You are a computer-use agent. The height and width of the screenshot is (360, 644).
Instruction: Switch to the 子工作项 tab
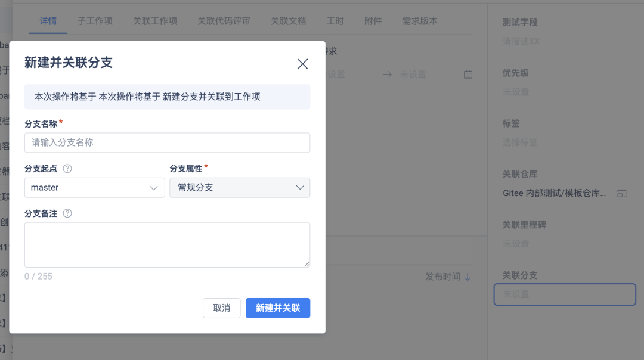[95, 21]
